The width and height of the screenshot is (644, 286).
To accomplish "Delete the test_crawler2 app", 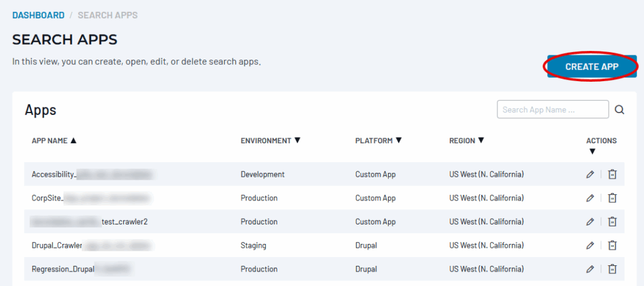I will (612, 222).
